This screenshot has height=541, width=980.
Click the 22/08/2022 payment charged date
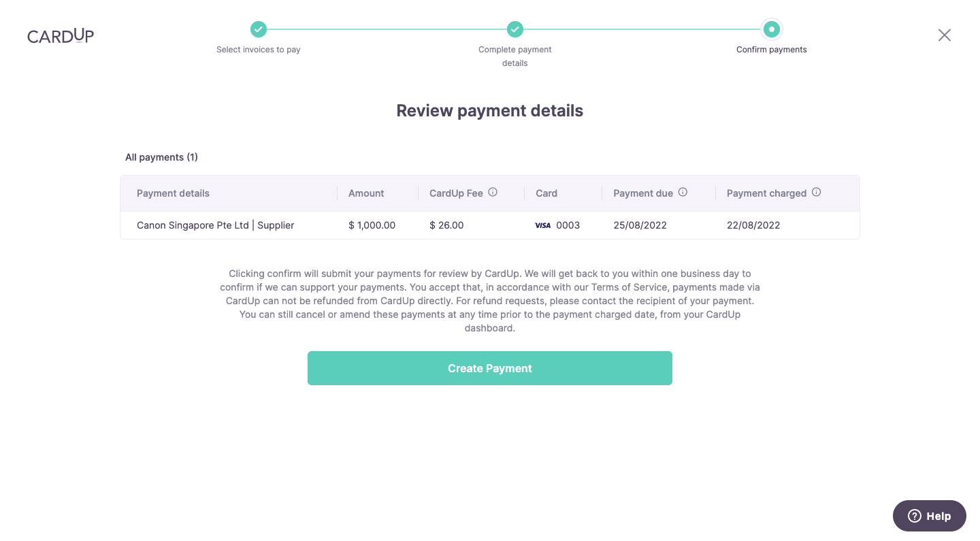753,225
